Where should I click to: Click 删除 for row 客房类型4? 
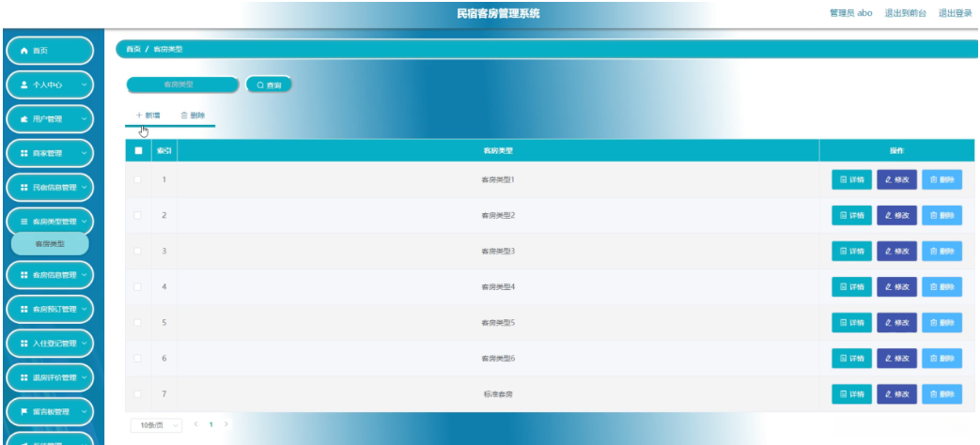(x=941, y=287)
